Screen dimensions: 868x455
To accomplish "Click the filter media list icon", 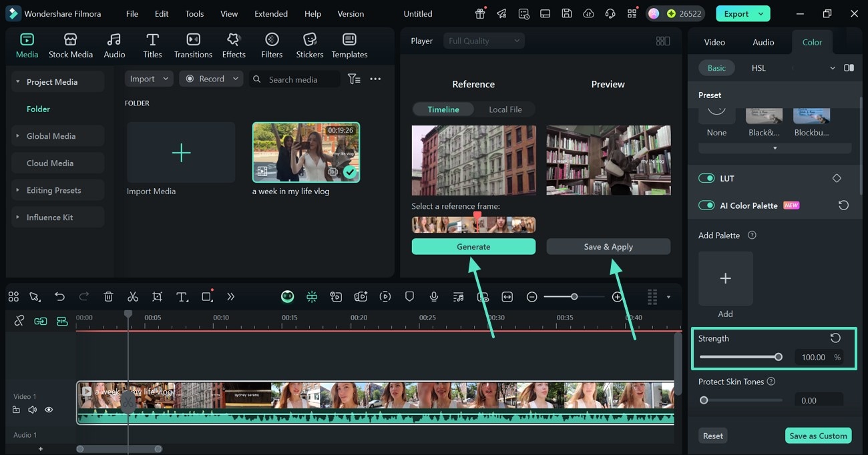I will [354, 79].
